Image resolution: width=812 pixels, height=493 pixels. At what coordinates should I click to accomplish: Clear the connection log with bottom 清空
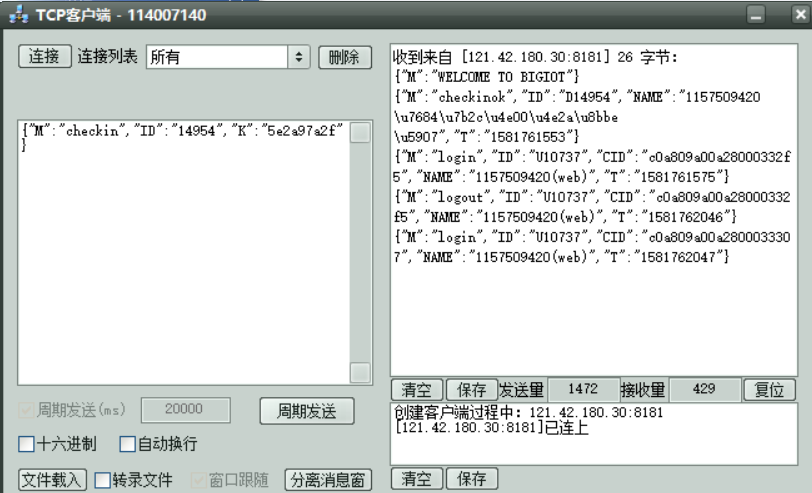[x=416, y=479]
